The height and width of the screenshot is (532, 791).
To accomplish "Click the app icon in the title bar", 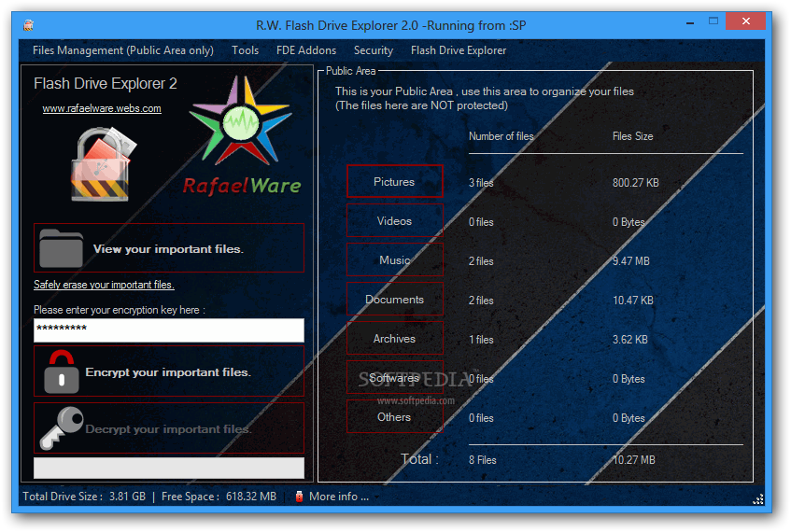I will 29,24.
